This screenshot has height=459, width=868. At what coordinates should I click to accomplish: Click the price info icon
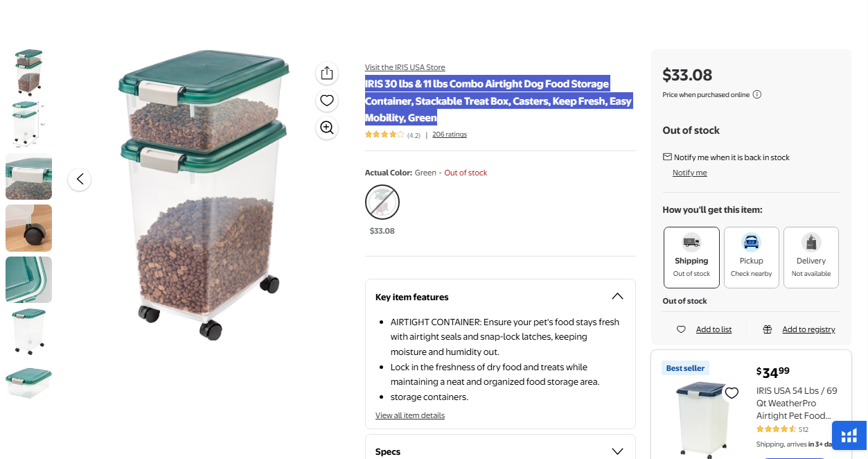757,95
